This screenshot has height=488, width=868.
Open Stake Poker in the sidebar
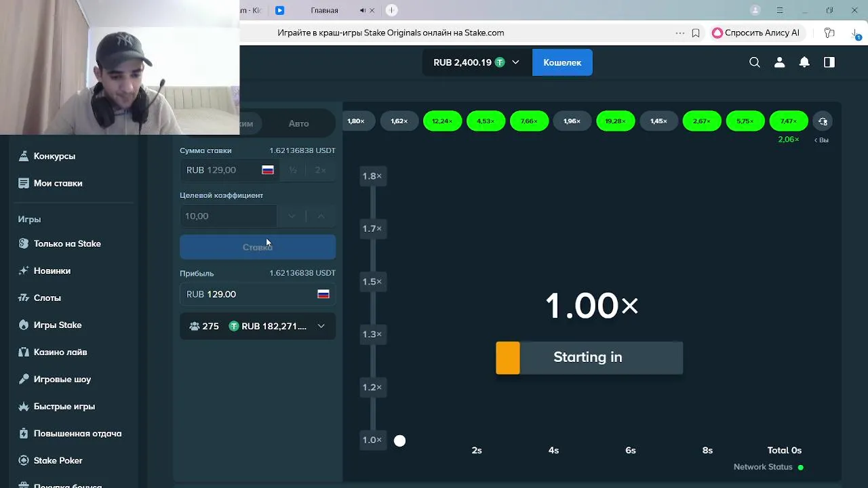58,461
